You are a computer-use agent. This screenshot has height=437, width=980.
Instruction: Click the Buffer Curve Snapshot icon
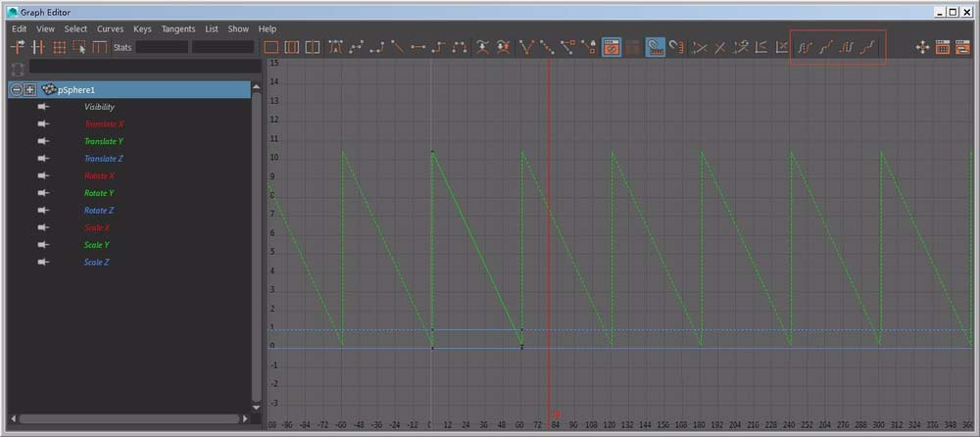(482, 47)
